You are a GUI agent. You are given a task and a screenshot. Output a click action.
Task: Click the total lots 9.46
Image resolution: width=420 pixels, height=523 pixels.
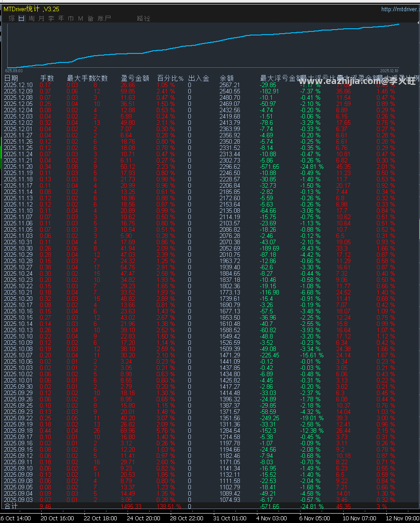[x=45, y=506]
